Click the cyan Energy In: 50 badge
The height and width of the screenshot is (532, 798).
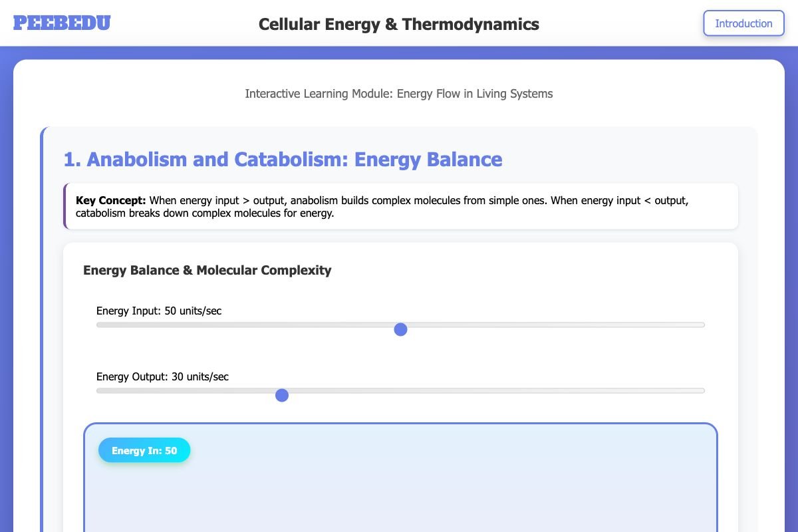coord(144,450)
